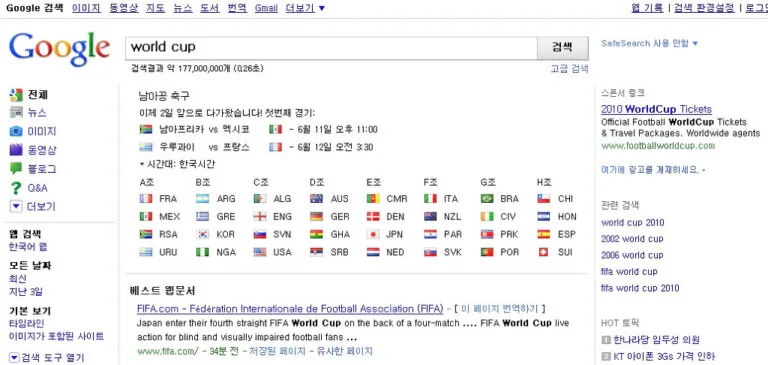The width and height of the screenshot is (768, 365).
Task: Click the ENG team flag
Action: pos(260,217)
